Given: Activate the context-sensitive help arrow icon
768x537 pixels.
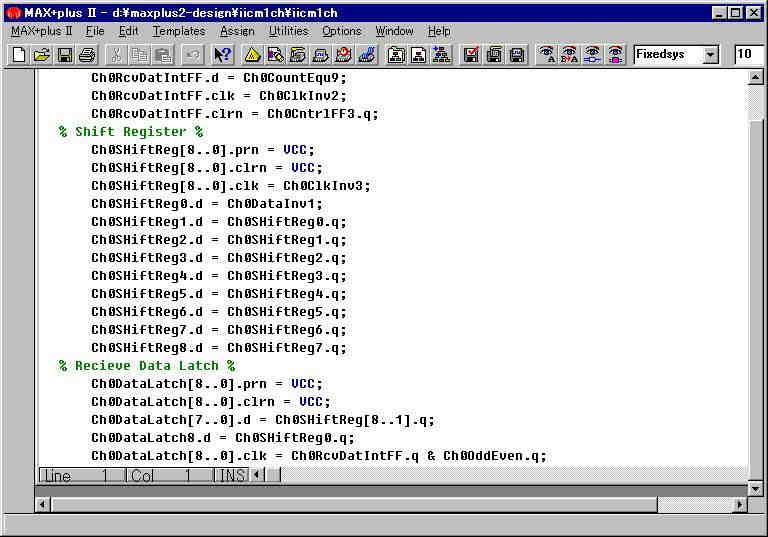Looking at the screenshot, I should coord(223,55).
